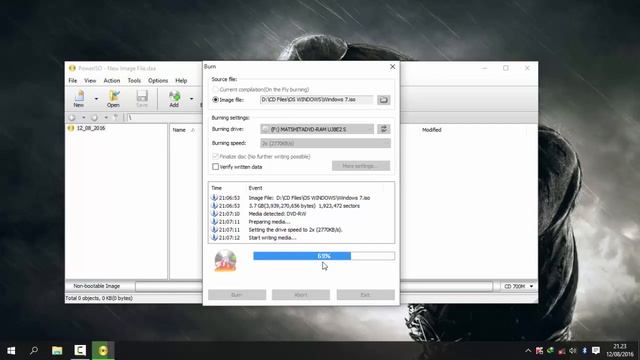
Task: Select the Current compilation radio button
Action: 216,89
